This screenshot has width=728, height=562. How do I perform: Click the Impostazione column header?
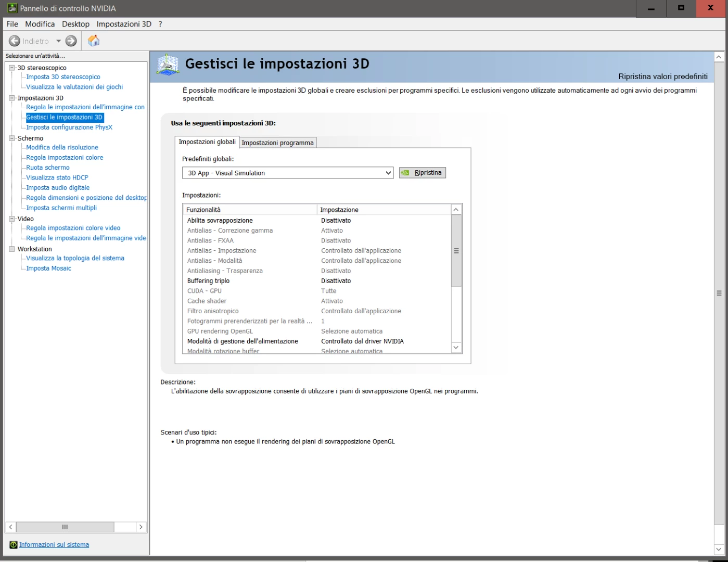coord(384,210)
